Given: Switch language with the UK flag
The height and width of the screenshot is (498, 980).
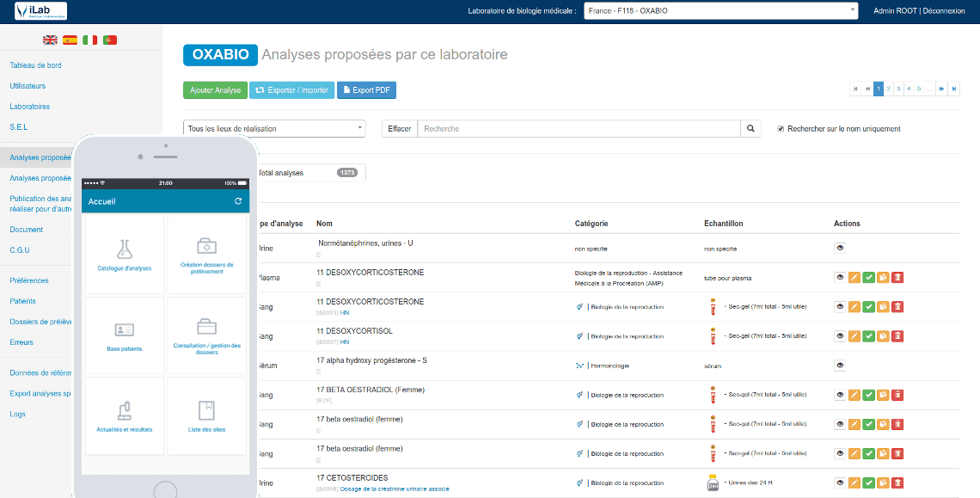Looking at the screenshot, I should 51,40.
